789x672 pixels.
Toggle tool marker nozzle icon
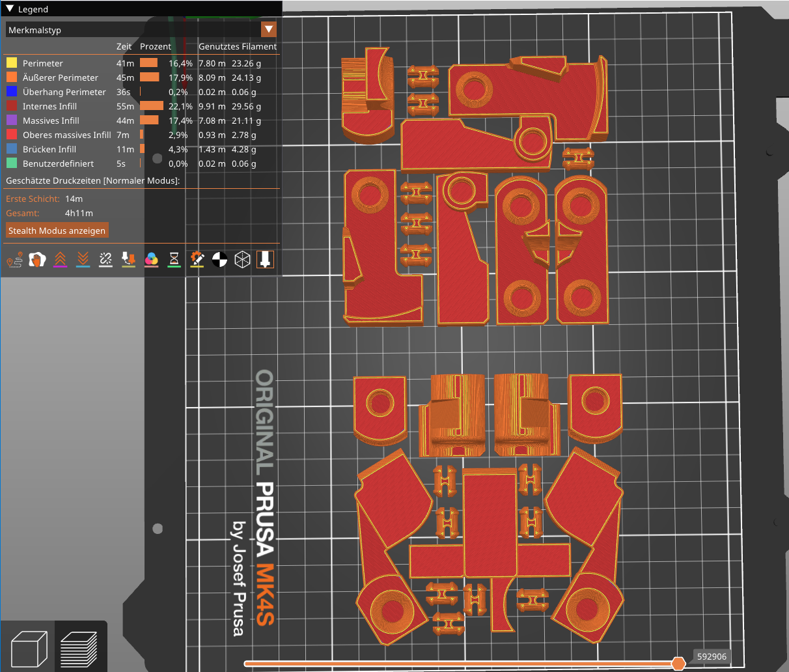tap(265, 260)
